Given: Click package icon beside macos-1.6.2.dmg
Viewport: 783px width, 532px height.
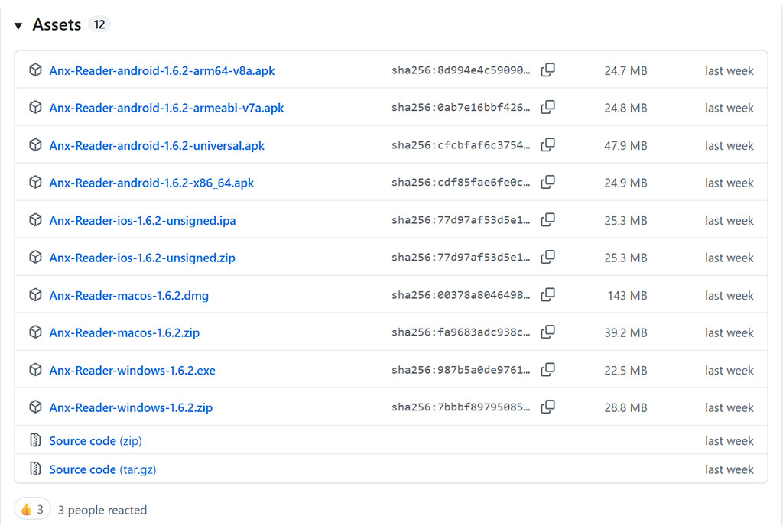Looking at the screenshot, I should 35,295.
